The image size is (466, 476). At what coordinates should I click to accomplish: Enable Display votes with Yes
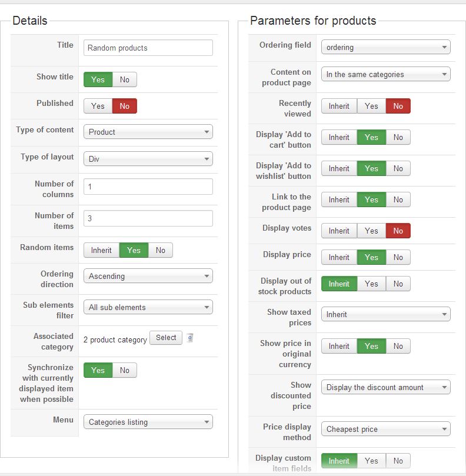(x=371, y=231)
